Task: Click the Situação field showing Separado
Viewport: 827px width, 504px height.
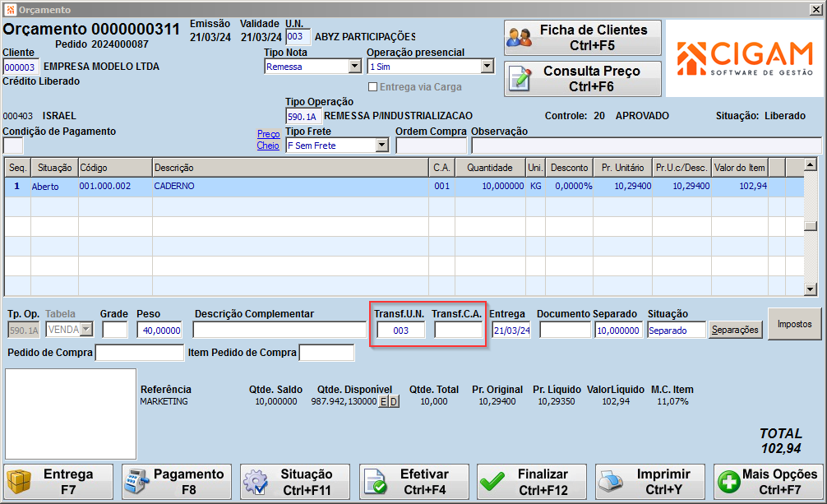Action: pos(677,331)
